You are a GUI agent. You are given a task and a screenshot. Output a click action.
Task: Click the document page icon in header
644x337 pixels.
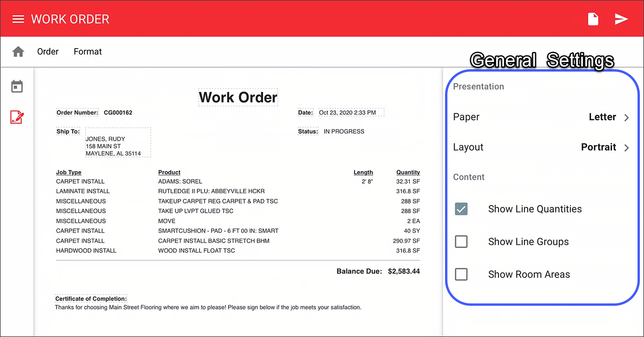pyautogui.click(x=593, y=19)
